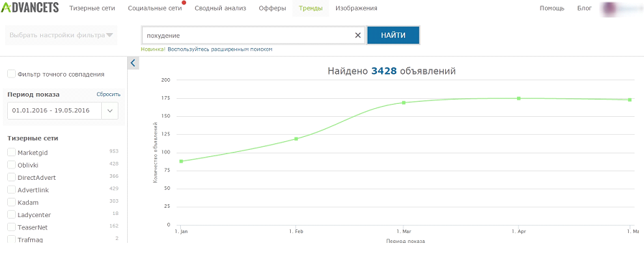This screenshot has height=258, width=644.
Task: Check the Marketgid network filter
Action: [11, 152]
